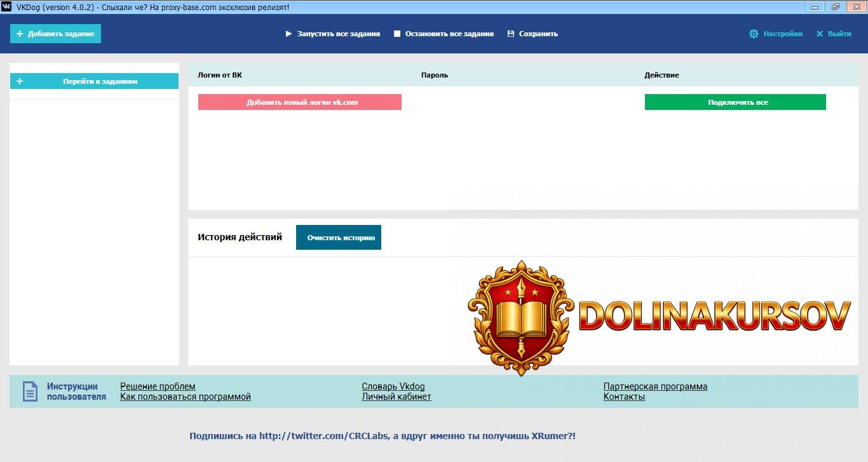
Task: Connect all accounts with Подключить все
Action: coord(735,102)
